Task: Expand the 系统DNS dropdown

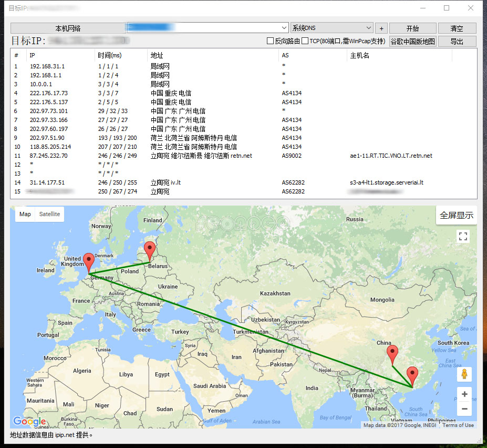Action: tap(368, 28)
